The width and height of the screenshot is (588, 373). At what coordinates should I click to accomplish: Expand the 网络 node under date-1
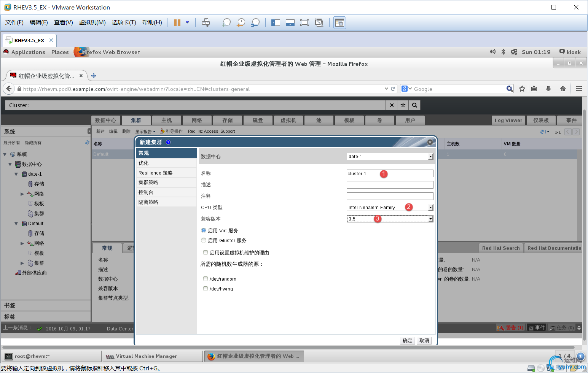click(22, 194)
